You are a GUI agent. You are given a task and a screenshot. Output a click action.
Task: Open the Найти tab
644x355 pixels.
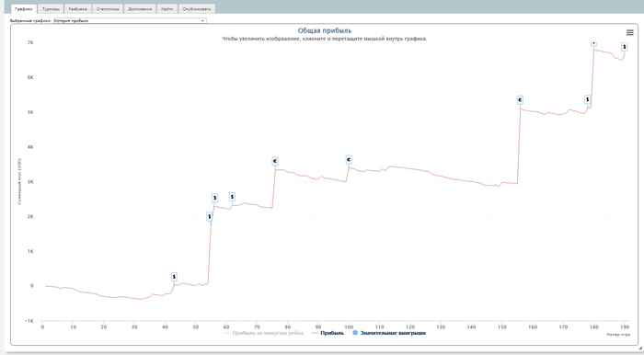[x=167, y=9]
